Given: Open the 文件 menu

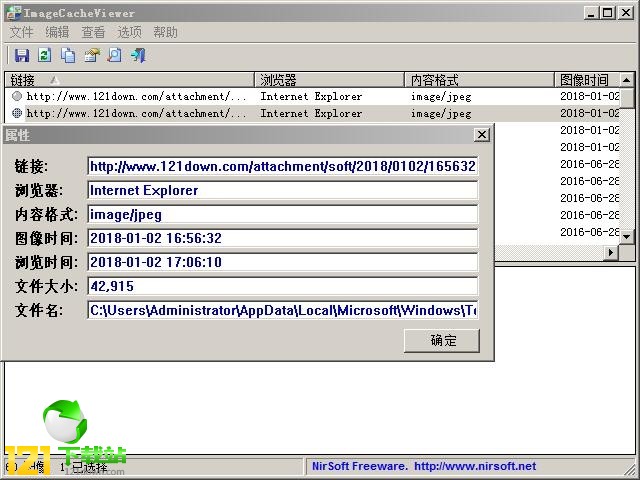Looking at the screenshot, I should pos(21,32).
